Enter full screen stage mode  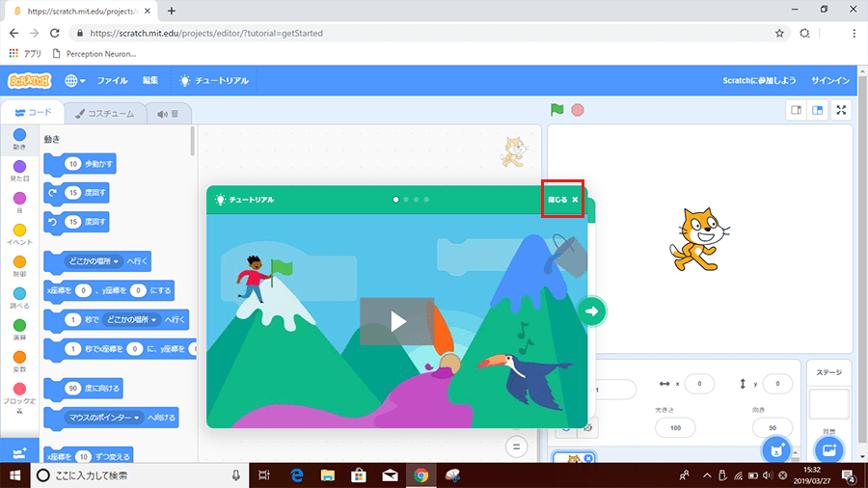click(x=841, y=110)
